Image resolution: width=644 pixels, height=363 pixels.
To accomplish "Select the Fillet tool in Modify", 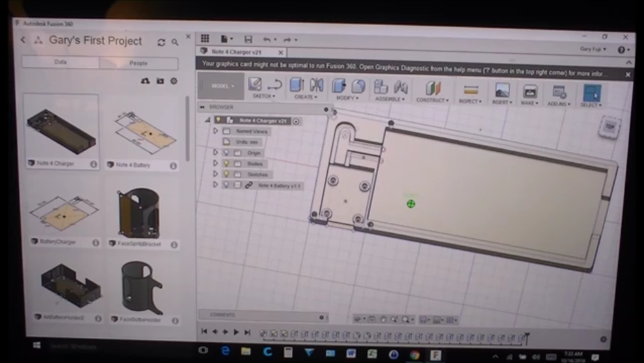I will [x=358, y=86].
